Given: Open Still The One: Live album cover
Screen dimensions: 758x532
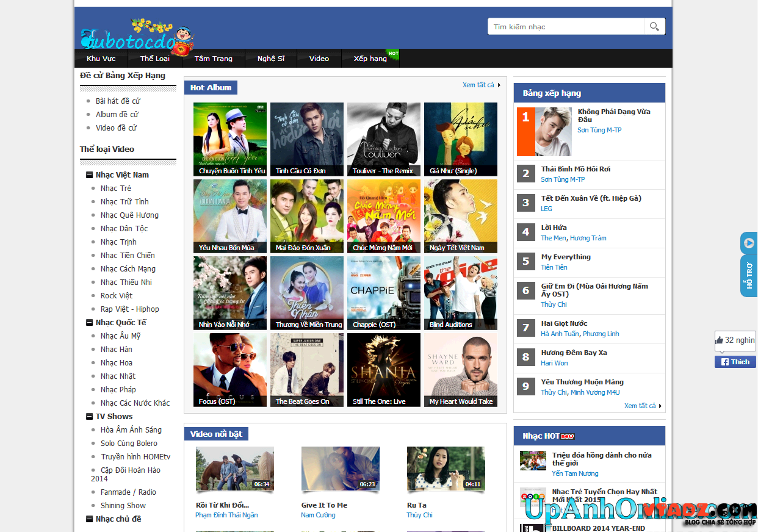Looking at the screenshot, I should (x=384, y=370).
